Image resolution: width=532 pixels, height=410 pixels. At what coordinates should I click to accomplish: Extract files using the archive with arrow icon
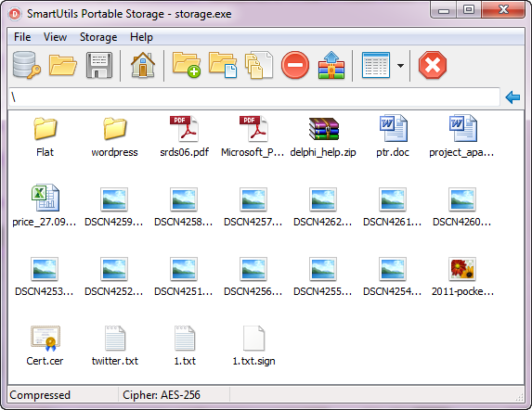click(331, 65)
